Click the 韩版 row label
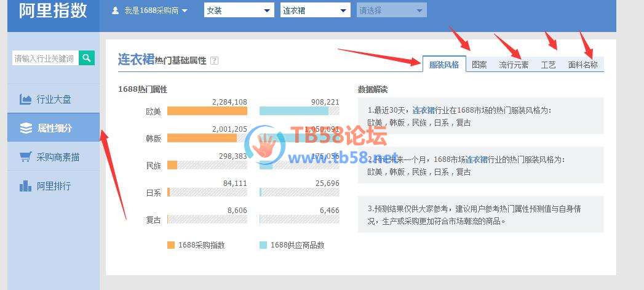This screenshot has height=290, width=644. pyautogui.click(x=153, y=139)
